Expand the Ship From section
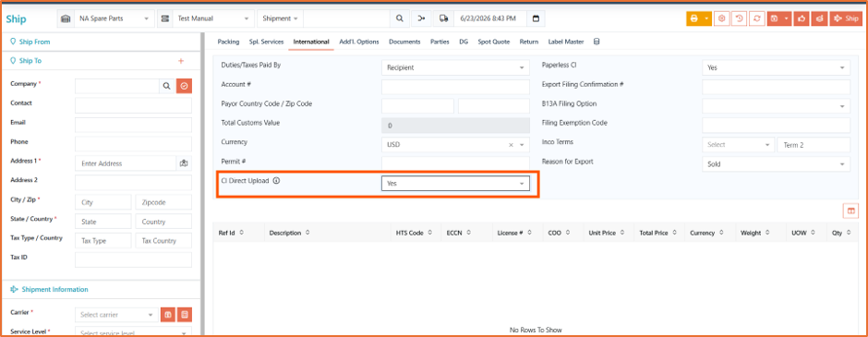 tap(102, 42)
